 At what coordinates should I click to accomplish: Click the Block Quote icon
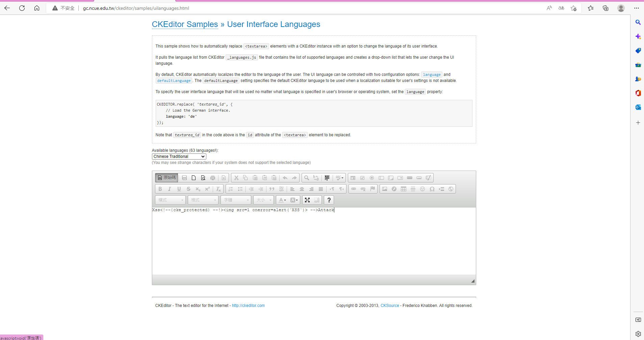point(272,189)
